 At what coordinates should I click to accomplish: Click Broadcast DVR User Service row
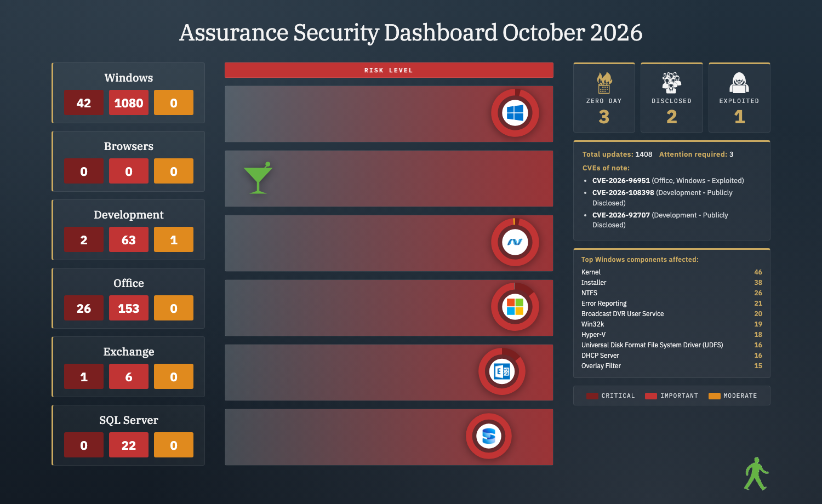coord(672,314)
